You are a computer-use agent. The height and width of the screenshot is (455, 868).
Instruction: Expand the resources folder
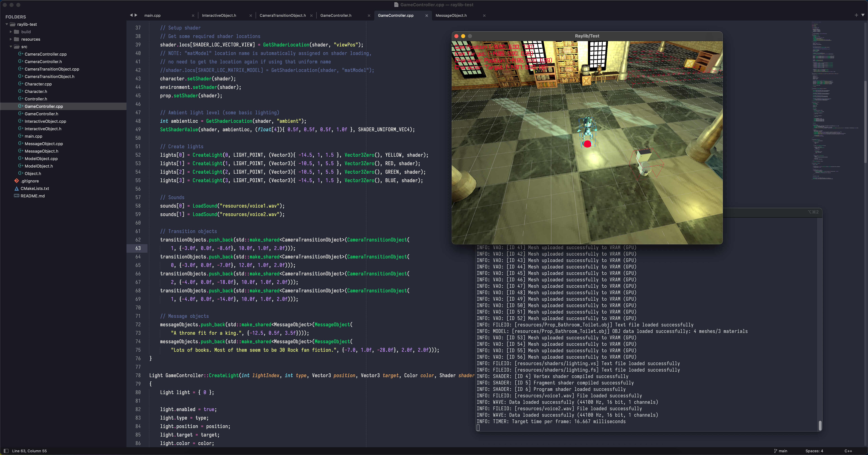pos(11,39)
